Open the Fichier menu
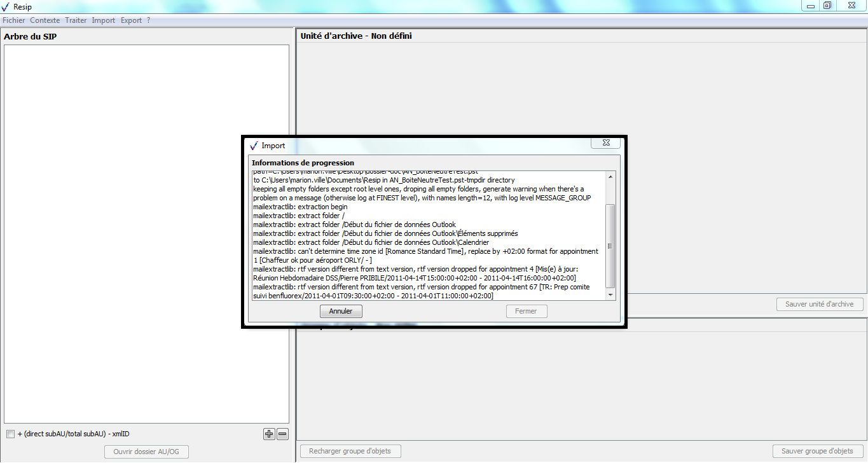 14,20
